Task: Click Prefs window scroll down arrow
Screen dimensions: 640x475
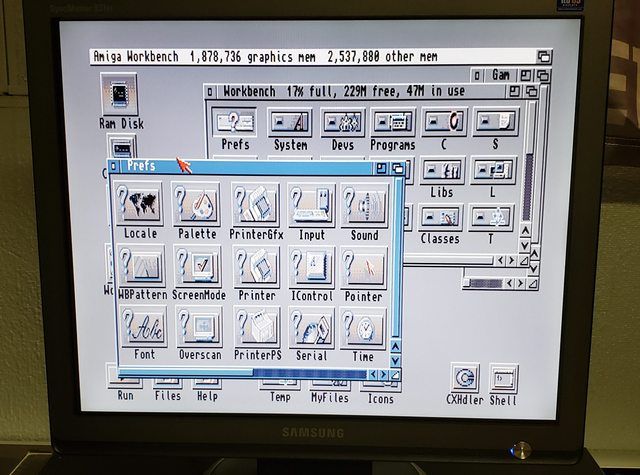Action: point(395,359)
